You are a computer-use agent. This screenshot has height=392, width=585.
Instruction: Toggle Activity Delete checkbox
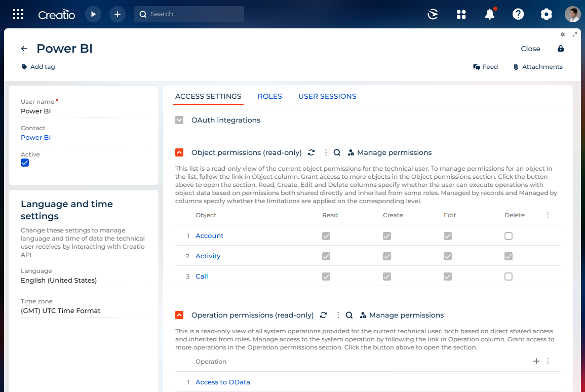click(x=508, y=256)
